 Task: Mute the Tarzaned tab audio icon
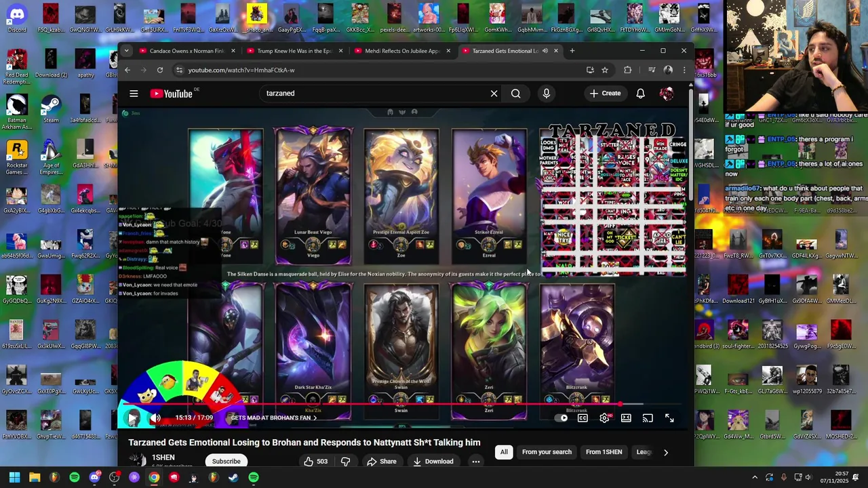[x=545, y=51]
